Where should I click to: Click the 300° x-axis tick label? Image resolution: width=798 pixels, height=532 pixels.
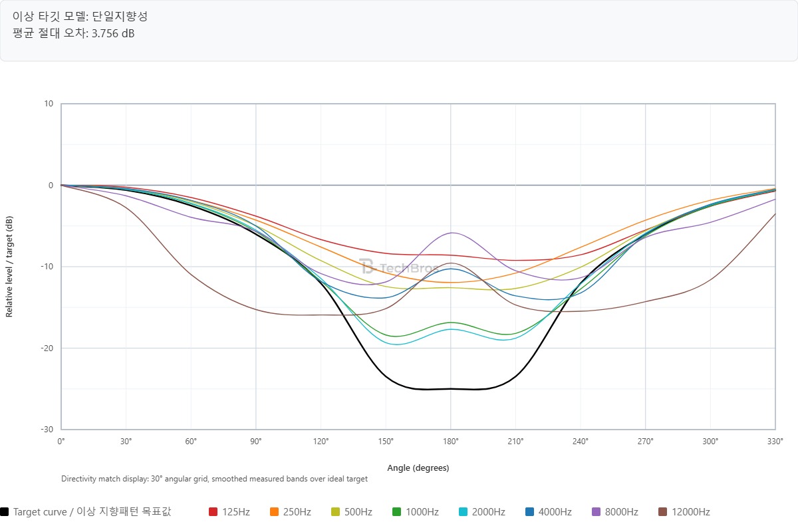tap(710, 441)
